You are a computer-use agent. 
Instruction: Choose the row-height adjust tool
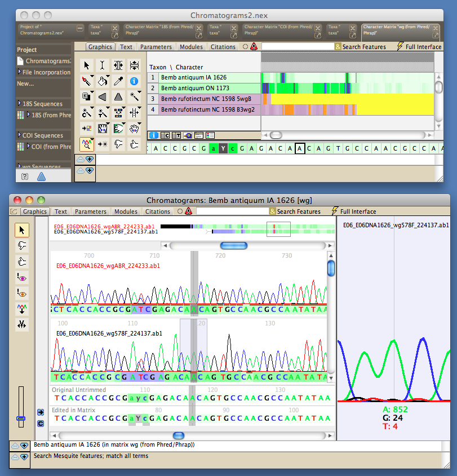(x=134, y=65)
